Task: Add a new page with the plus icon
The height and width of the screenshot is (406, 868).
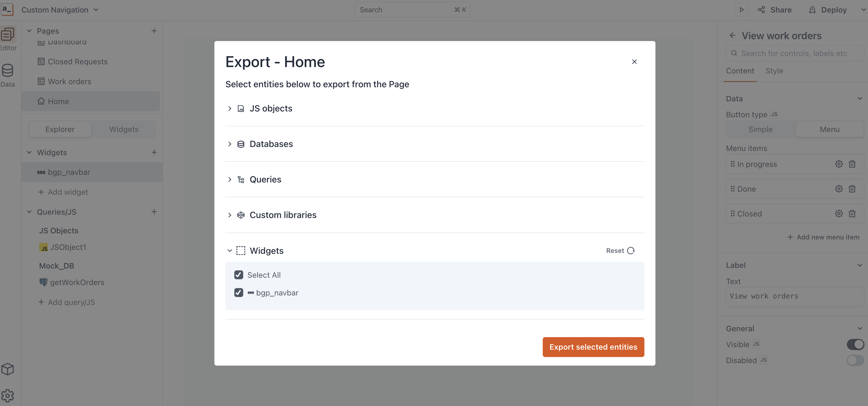Action: [x=154, y=31]
